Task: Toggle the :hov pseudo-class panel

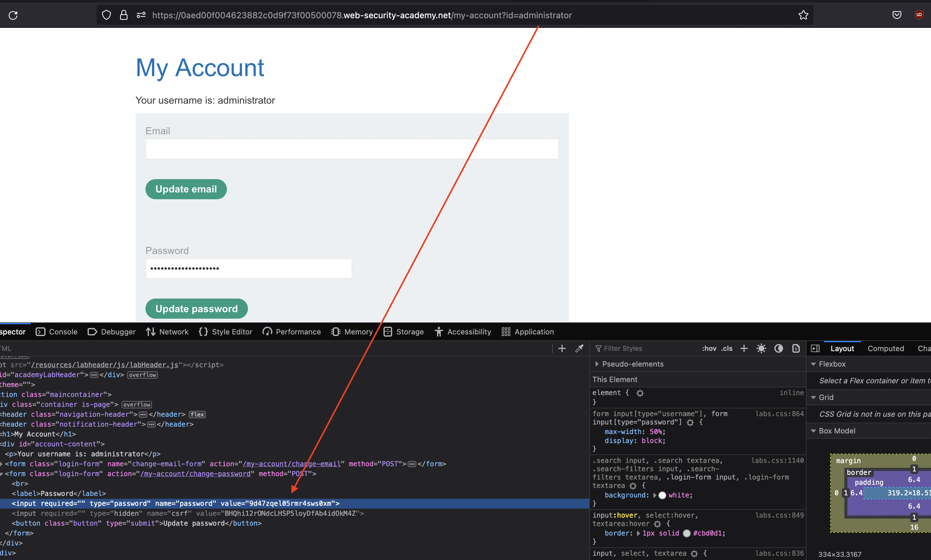Action: pyautogui.click(x=709, y=348)
